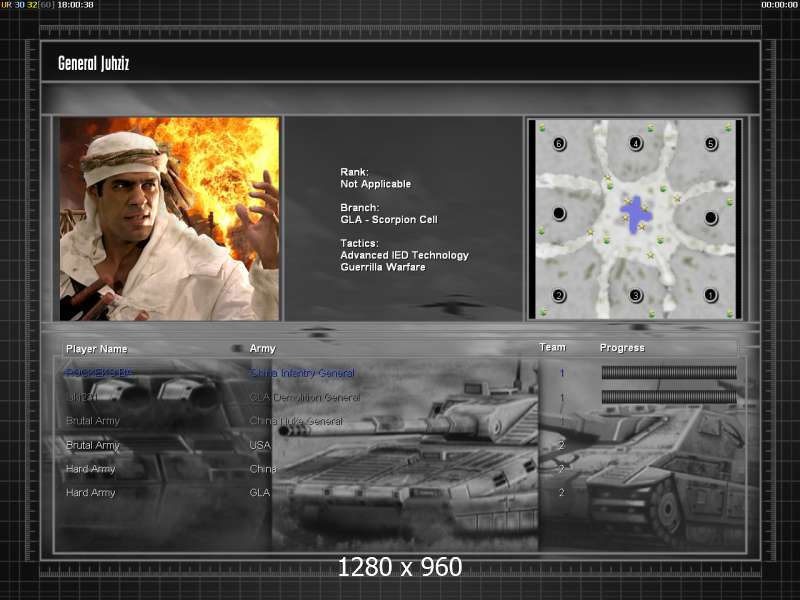The height and width of the screenshot is (600, 800).
Task: Click "Guerrilla Warfare" tactic text
Action: pos(383,267)
